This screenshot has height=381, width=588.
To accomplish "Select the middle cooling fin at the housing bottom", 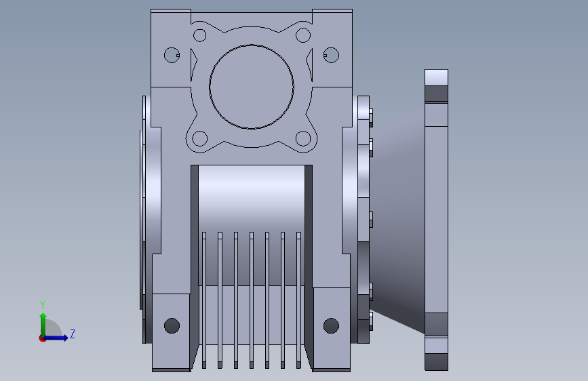I will click(x=251, y=300).
